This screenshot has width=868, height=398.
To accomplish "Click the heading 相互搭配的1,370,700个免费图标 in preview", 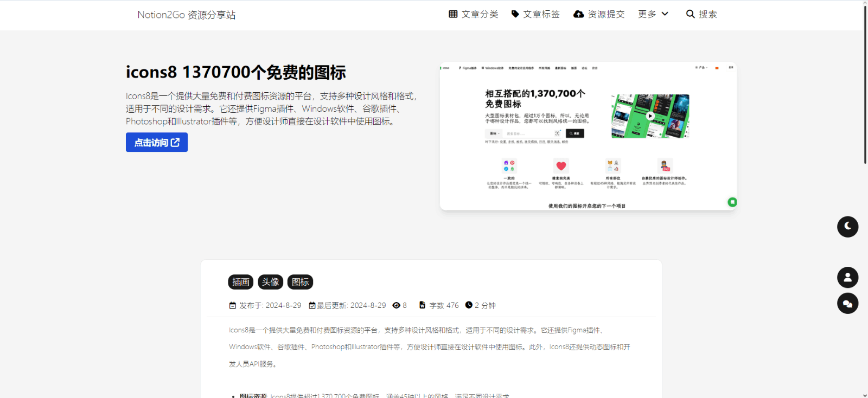I will 535,98.
